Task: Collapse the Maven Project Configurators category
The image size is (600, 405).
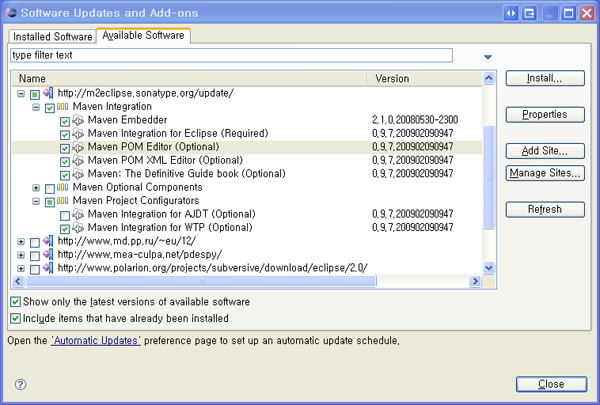Action: pyautogui.click(x=36, y=201)
